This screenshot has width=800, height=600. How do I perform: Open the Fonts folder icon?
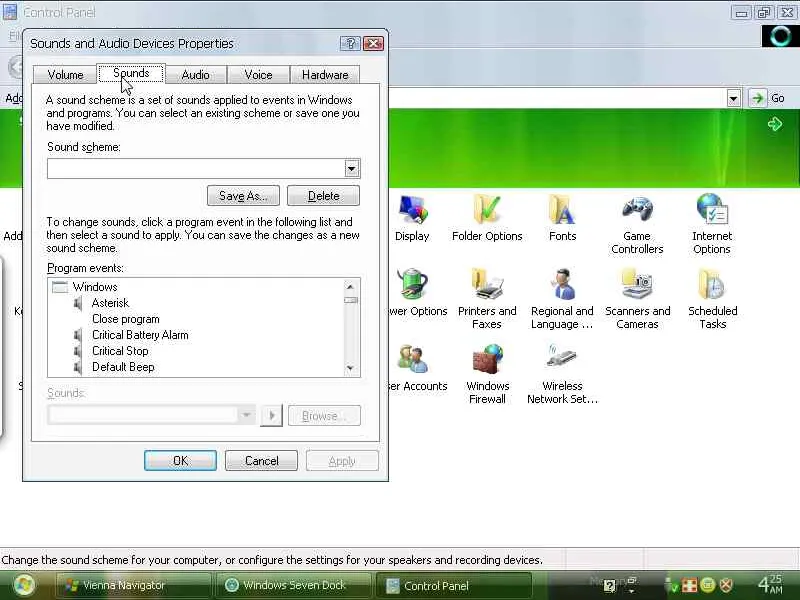click(562, 209)
